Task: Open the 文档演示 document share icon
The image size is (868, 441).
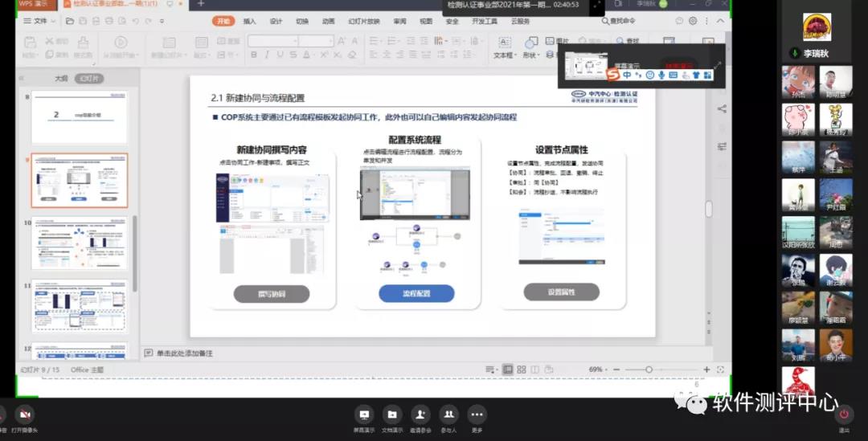Action: pos(392,414)
